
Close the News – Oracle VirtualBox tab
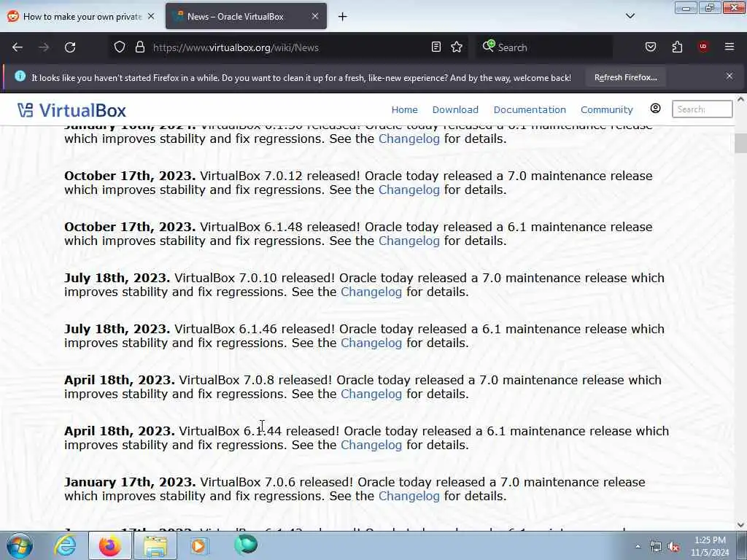pyautogui.click(x=315, y=16)
